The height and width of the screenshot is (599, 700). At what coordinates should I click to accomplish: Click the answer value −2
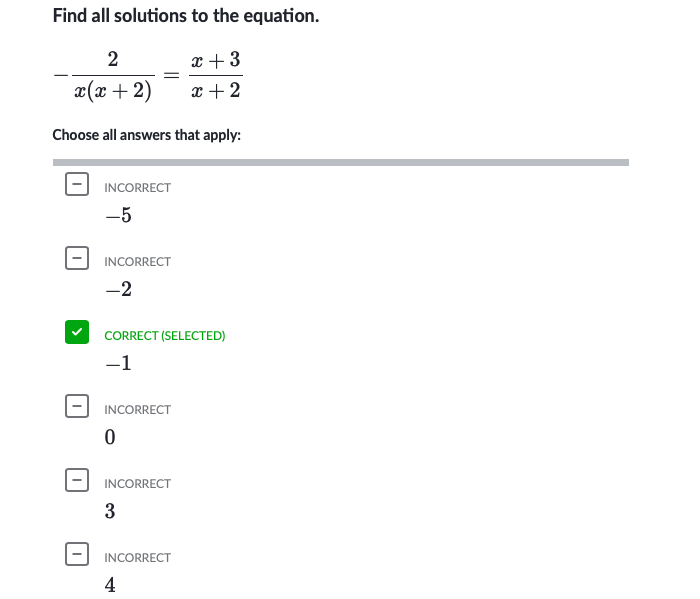coord(118,289)
